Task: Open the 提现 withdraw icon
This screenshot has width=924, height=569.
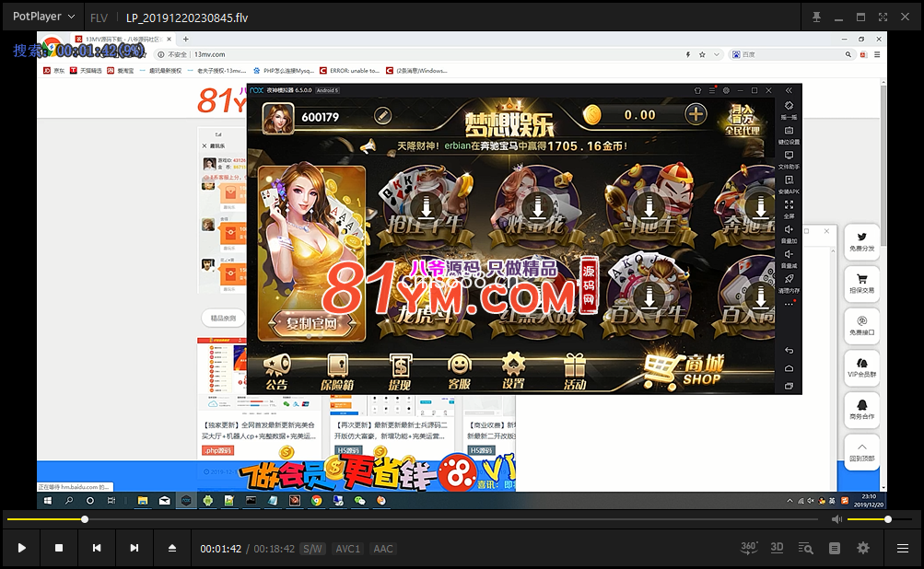Action: tap(400, 372)
